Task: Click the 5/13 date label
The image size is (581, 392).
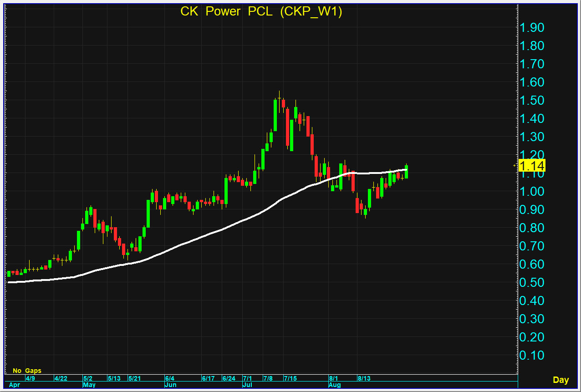Action: (115, 378)
